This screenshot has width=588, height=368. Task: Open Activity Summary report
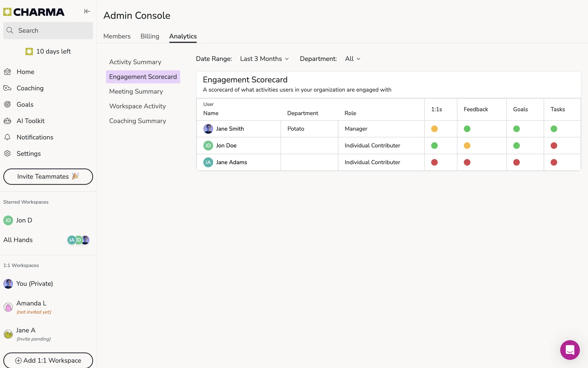[135, 62]
